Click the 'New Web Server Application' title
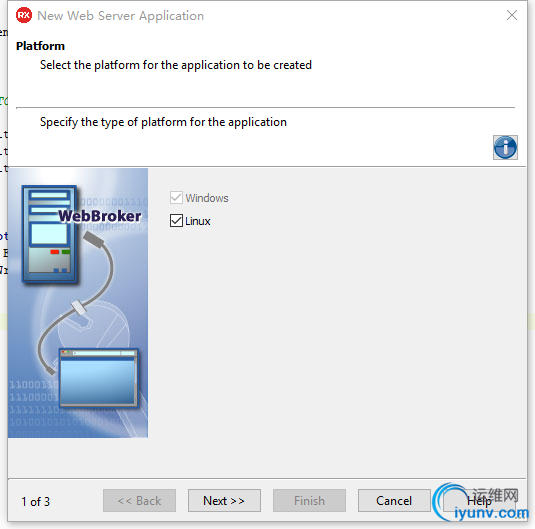 (x=120, y=16)
